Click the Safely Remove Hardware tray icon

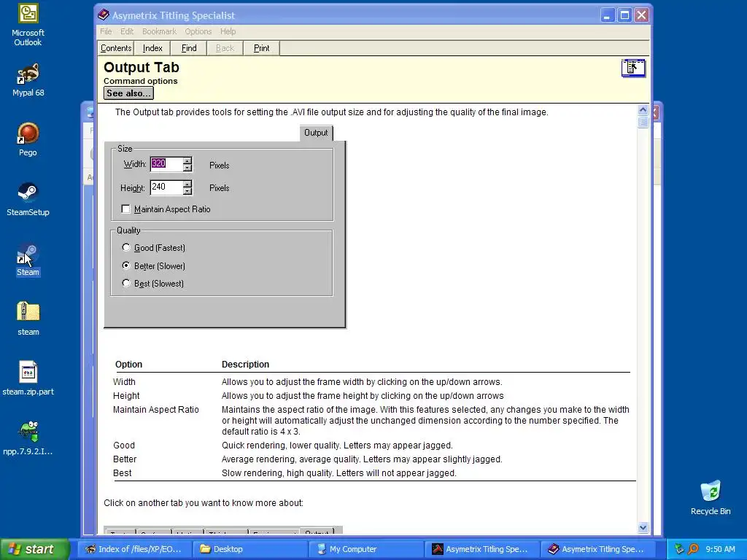tap(679, 549)
